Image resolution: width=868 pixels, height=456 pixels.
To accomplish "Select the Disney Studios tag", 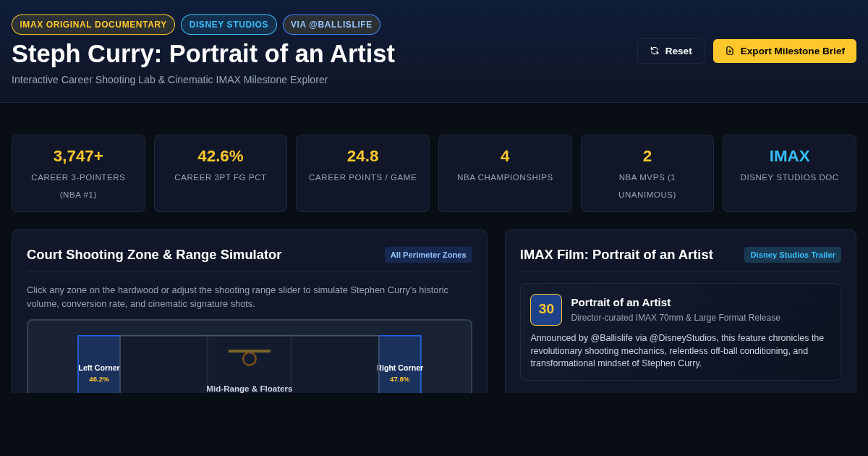I will [x=229, y=25].
